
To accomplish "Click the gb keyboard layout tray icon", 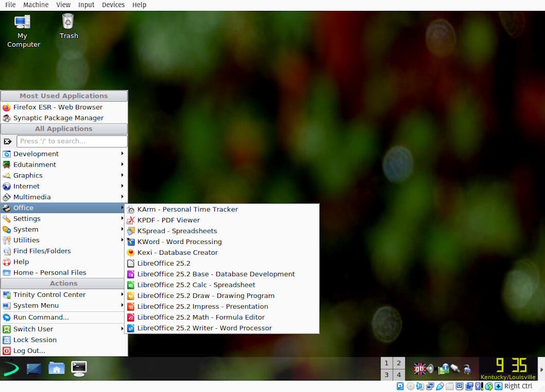I will 420,369.
